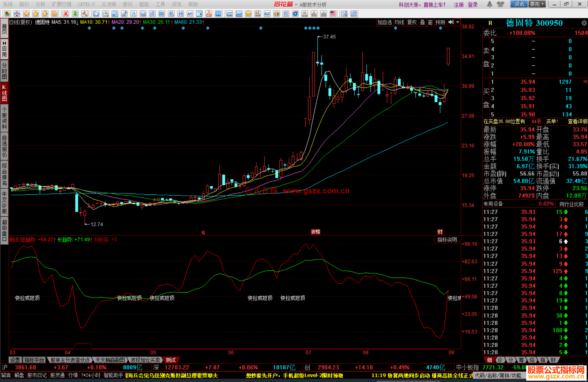Open the GZ toolbar icon
The image size is (588, 382).
[267, 14]
